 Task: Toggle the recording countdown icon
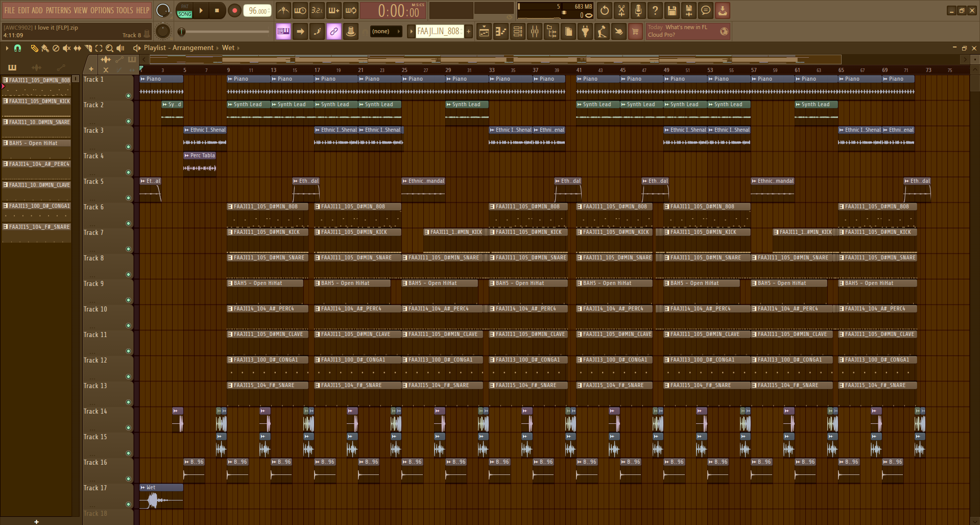coord(317,10)
